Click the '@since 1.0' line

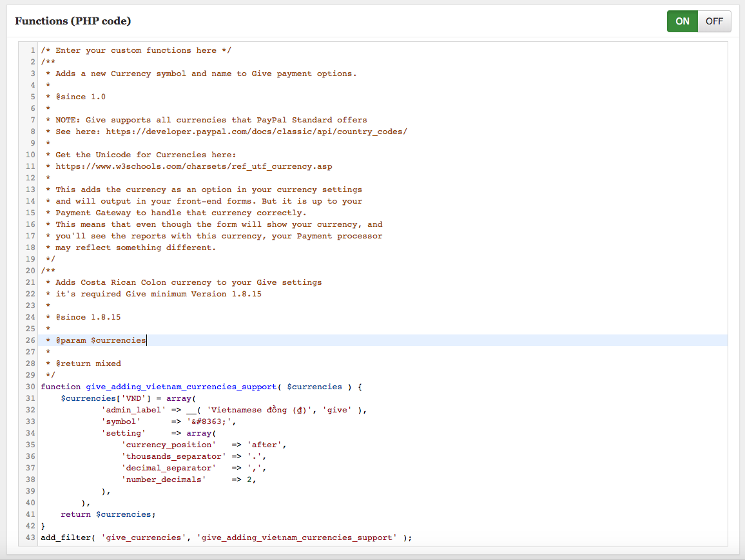pos(75,97)
